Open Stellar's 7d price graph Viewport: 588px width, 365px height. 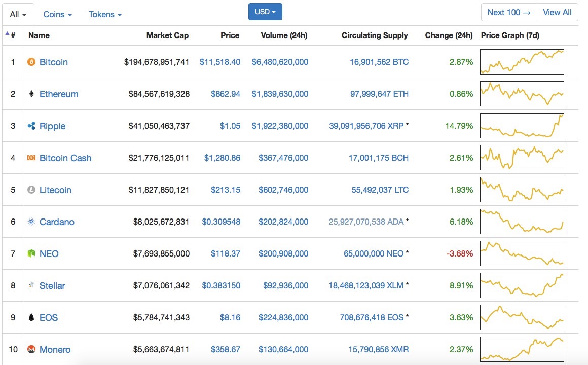522,285
